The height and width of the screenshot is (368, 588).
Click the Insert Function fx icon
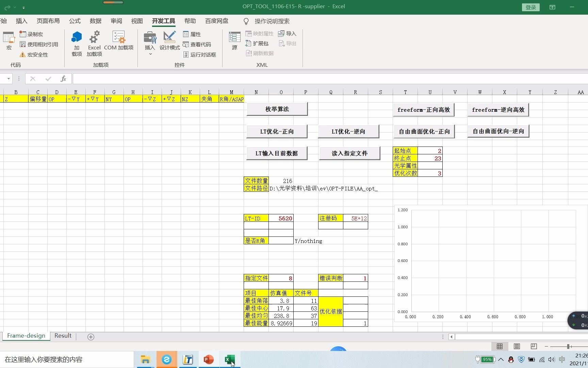pos(63,79)
